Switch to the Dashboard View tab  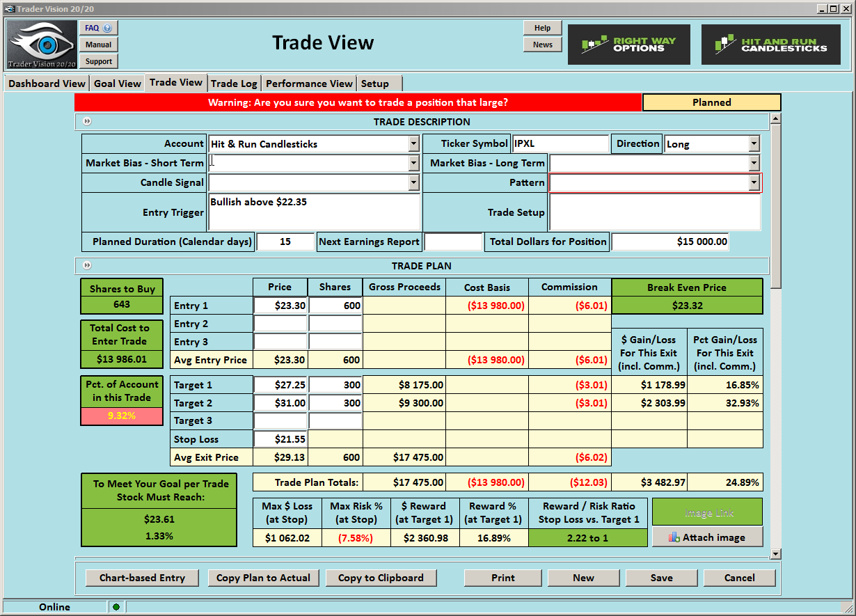pos(47,84)
